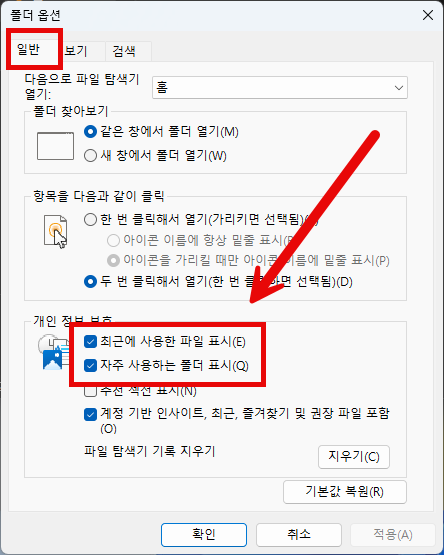
Task: Close the 폴더 옵션 dialog
Action: (428, 15)
